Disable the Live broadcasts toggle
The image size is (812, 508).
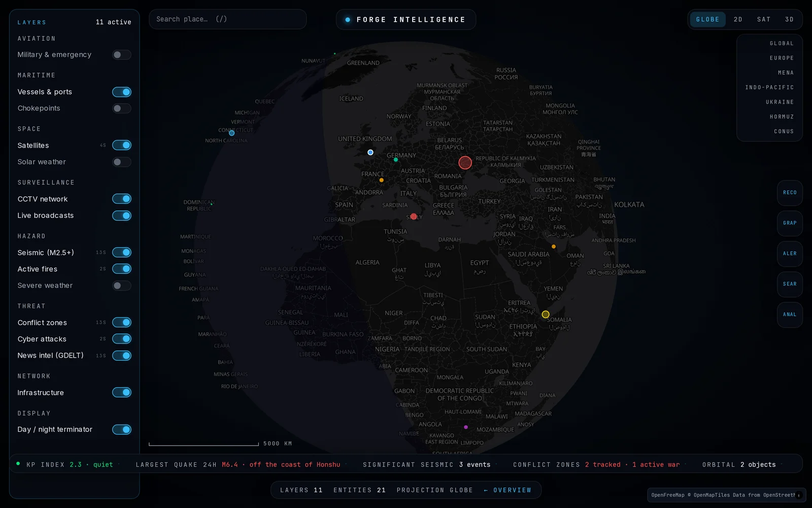point(122,215)
